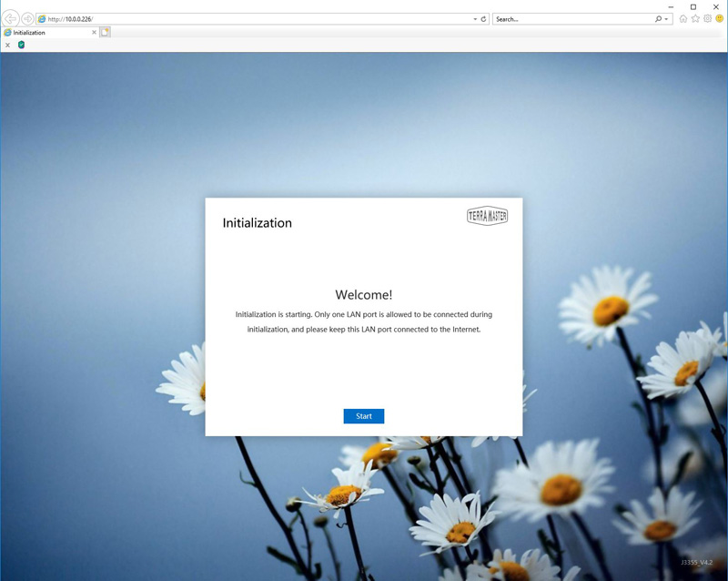
Task: Click the TerraMaster logo in the dialog
Action: pyautogui.click(x=487, y=216)
